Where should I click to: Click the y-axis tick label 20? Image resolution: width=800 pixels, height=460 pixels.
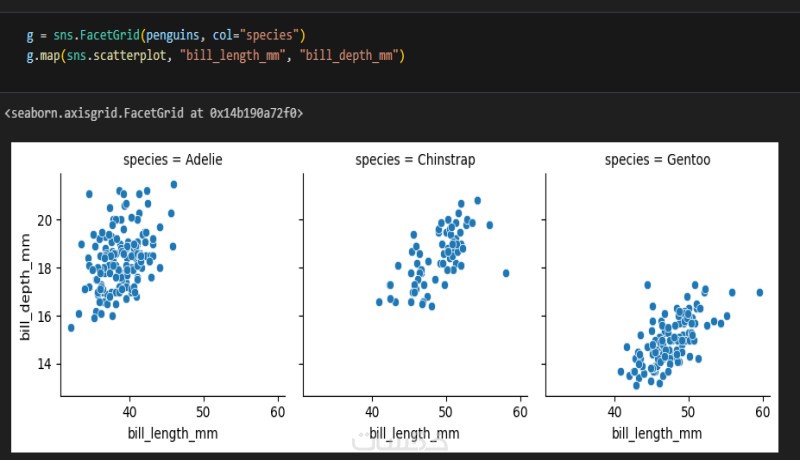pyautogui.click(x=46, y=220)
